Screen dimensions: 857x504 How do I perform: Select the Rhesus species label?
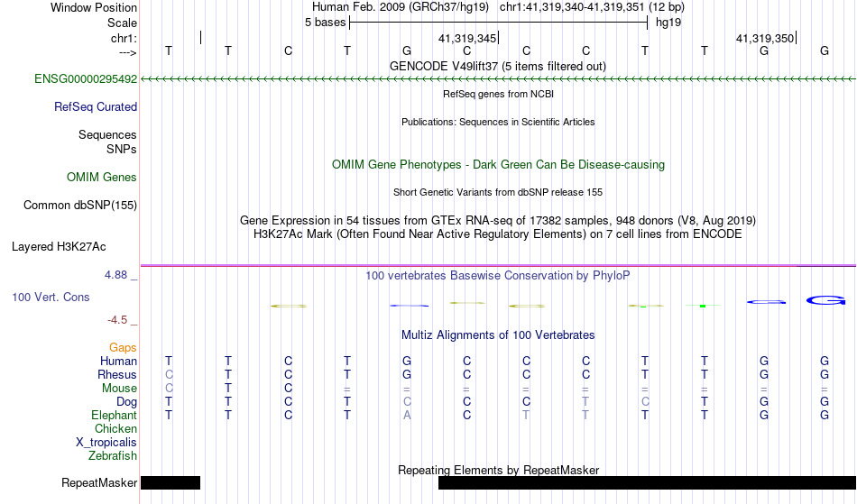pyautogui.click(x=117, y=374)
